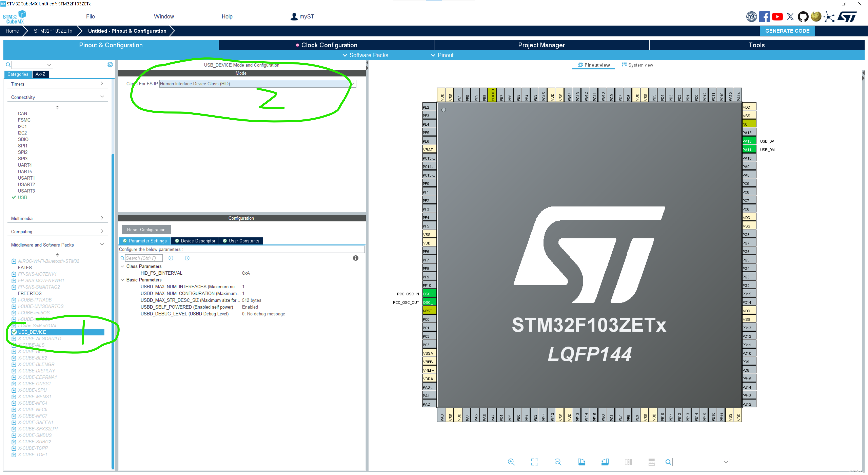This screenshot has width=868, height=475.
Task: Click the parameter Search (Ctrl+F) field
Action: (144, 258)
